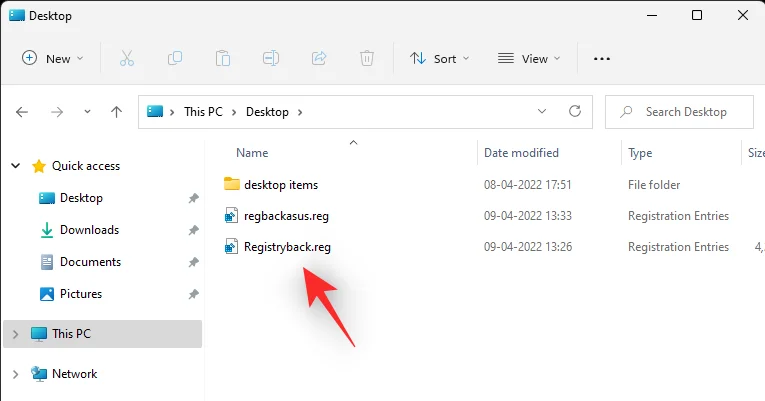Minimize the Desktop window

[651, 15]
